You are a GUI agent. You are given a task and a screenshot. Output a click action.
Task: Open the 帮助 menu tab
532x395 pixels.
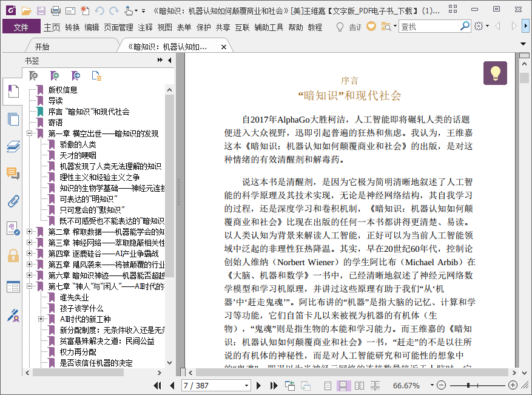(295, 27)
